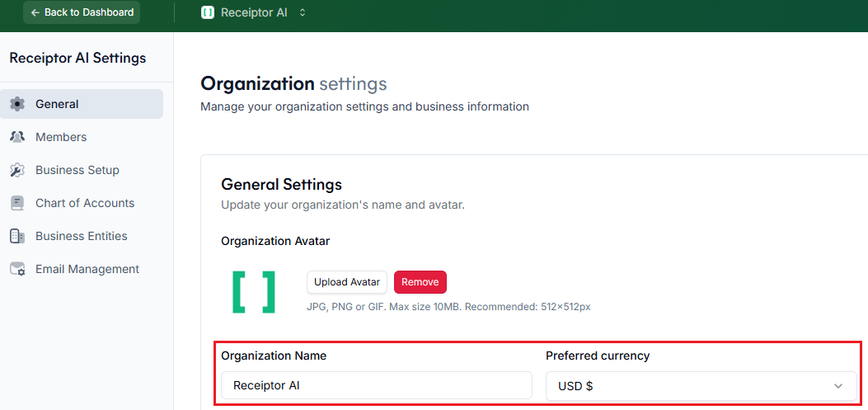Click the Members people icon
Viewport: 868px width, 410px height.
point(17,137)
